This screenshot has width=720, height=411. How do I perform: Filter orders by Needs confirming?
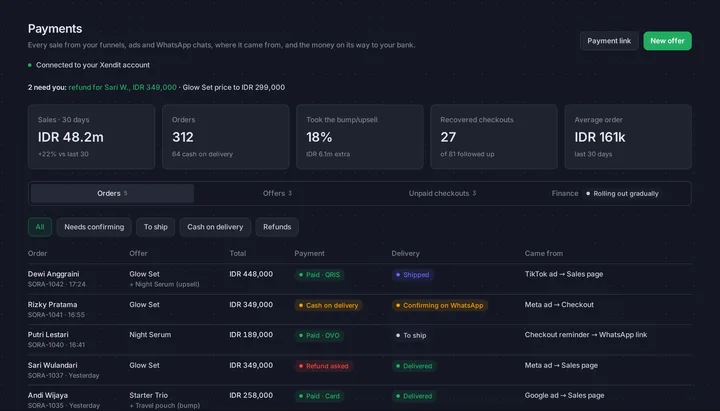(x=94, y=227)
